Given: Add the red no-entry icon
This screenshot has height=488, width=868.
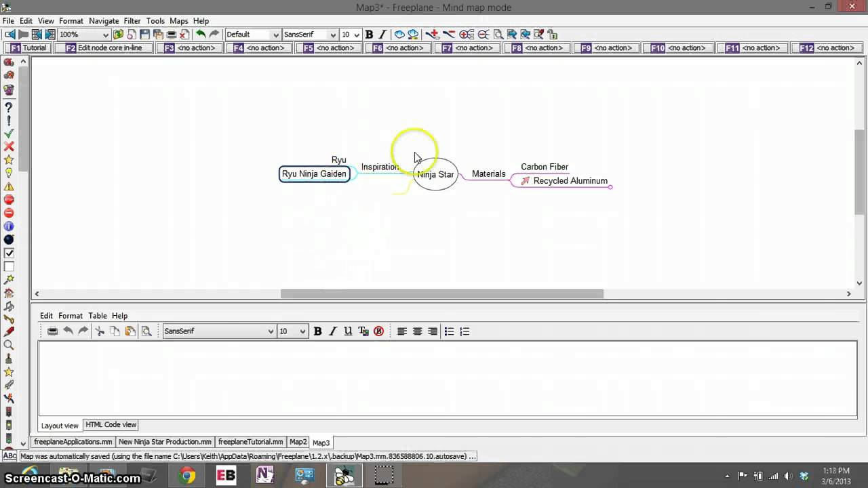Looking at the screenshot, I should pyautogui.click(x=9, y=213).
